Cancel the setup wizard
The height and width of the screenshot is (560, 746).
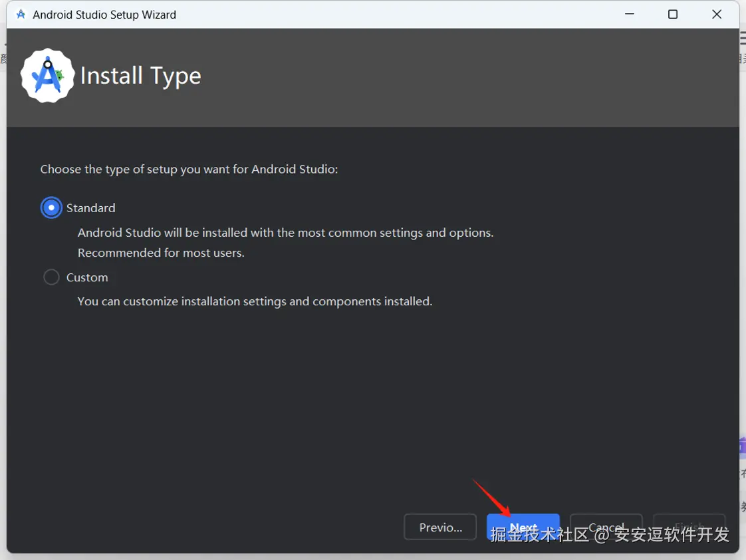pos(606,527)
